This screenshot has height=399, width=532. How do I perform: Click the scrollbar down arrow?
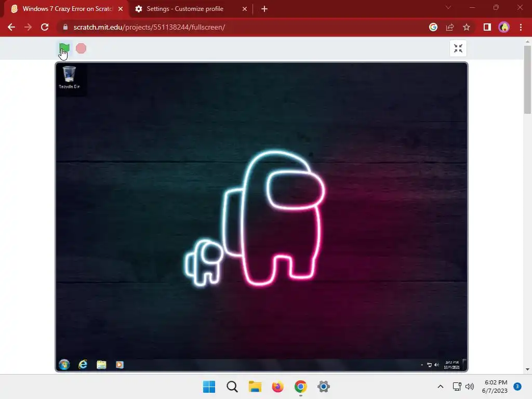[527, 369]
